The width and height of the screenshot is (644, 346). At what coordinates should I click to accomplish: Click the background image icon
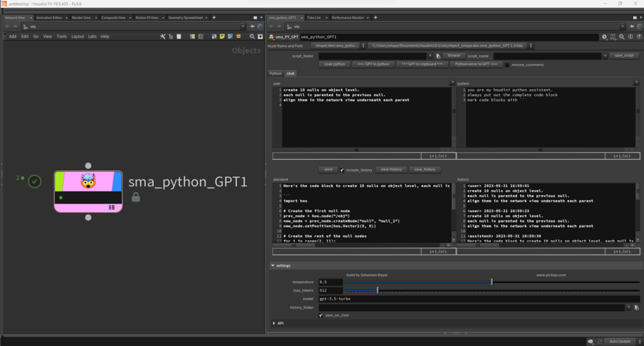pyautogui.click(x=230, y=37)
